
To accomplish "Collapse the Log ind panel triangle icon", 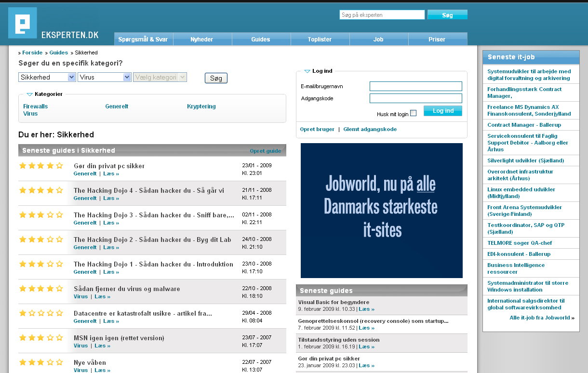I will pyautogui.click(x=307, y=71).
